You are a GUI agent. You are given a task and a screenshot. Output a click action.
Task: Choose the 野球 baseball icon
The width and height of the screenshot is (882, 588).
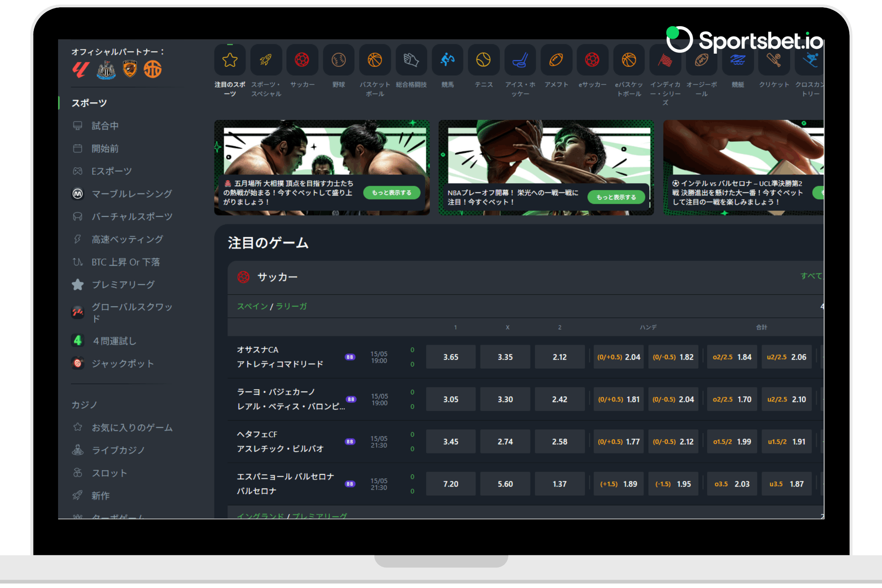point(338,60)
